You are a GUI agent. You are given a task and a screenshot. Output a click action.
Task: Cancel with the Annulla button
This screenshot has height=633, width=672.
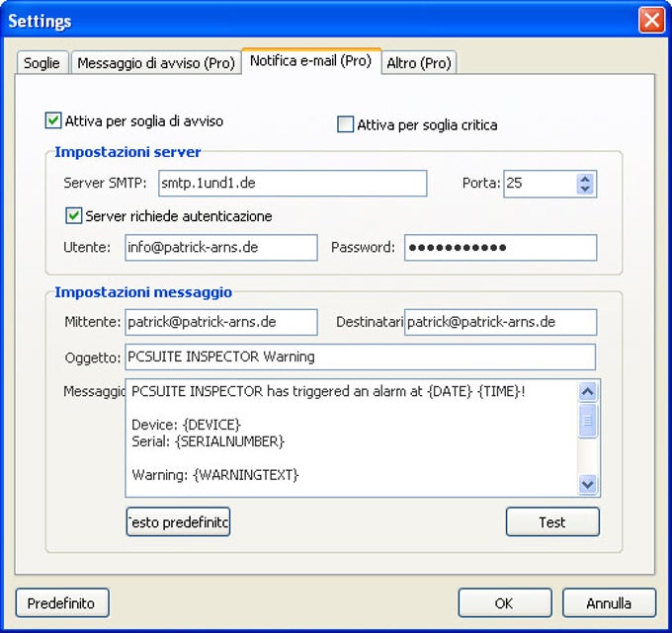pyautogui.click(x=609, y=602)
